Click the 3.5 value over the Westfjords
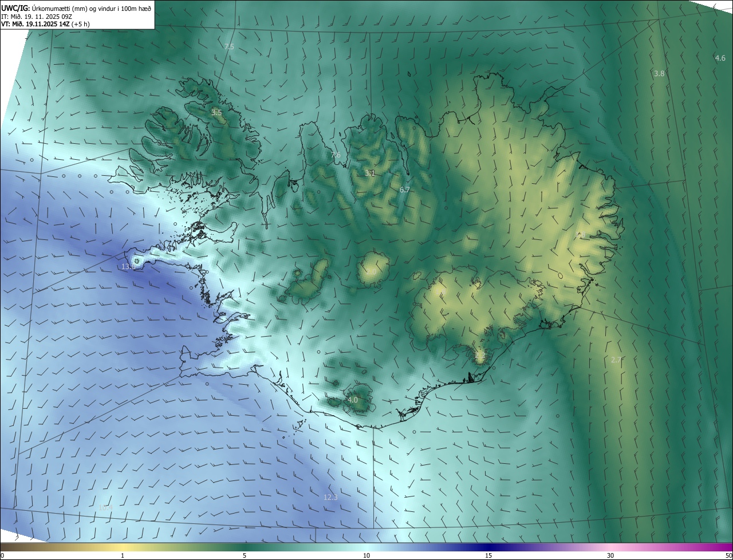 [x=216, y=113]
